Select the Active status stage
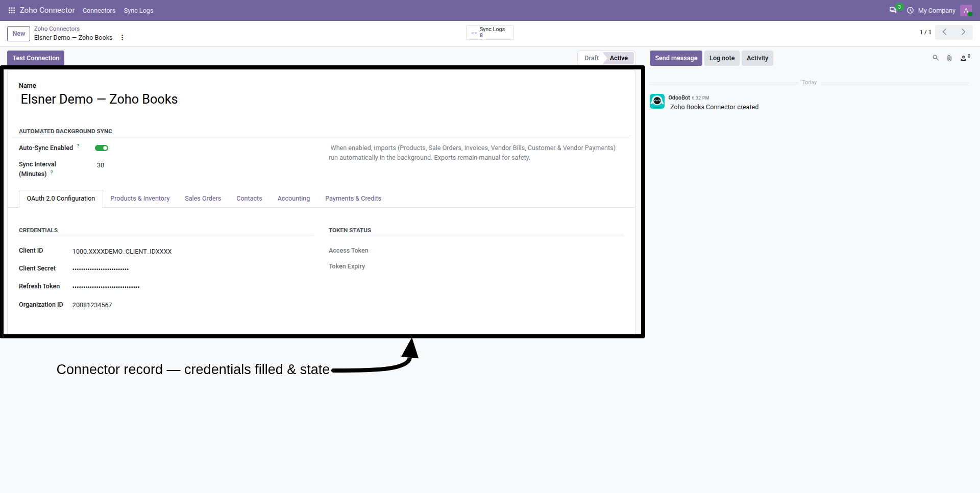The image size is (980, 493). pyautogui.click(x=619, y=58)
